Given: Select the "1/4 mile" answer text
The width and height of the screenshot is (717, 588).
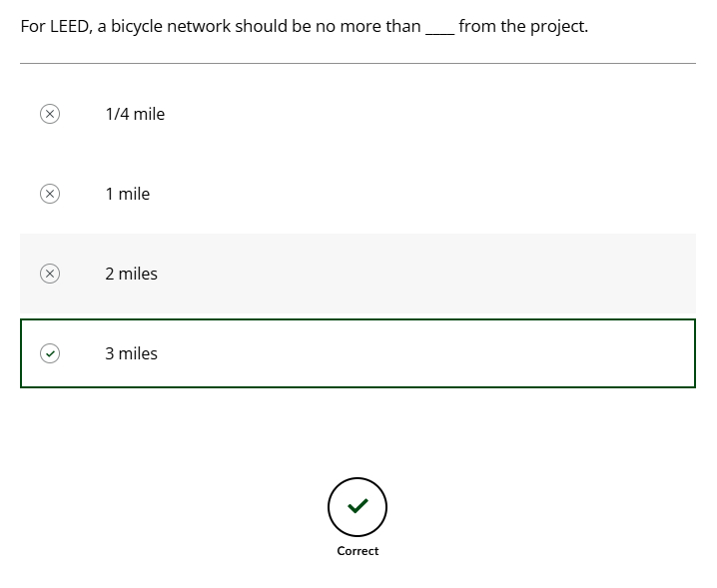Looking at the screenshot, I should (x=135, y=114).
